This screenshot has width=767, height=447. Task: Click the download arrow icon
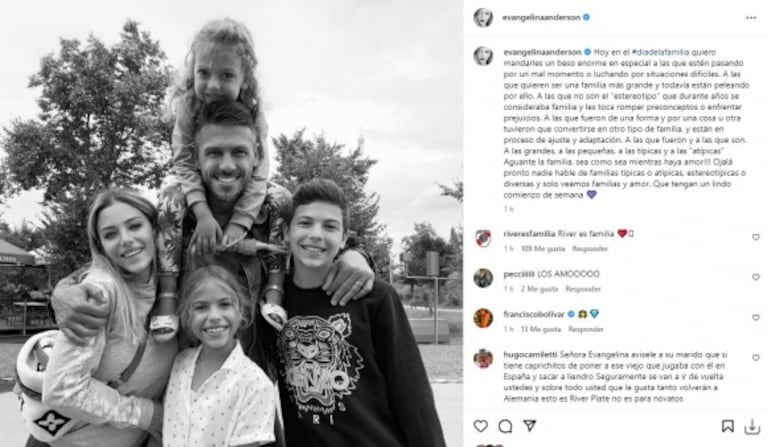point(752,427)
